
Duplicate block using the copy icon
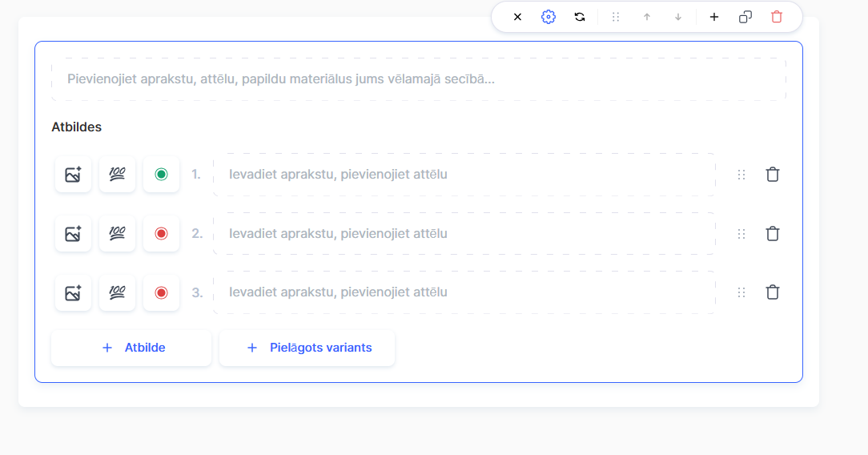point(745,17)
